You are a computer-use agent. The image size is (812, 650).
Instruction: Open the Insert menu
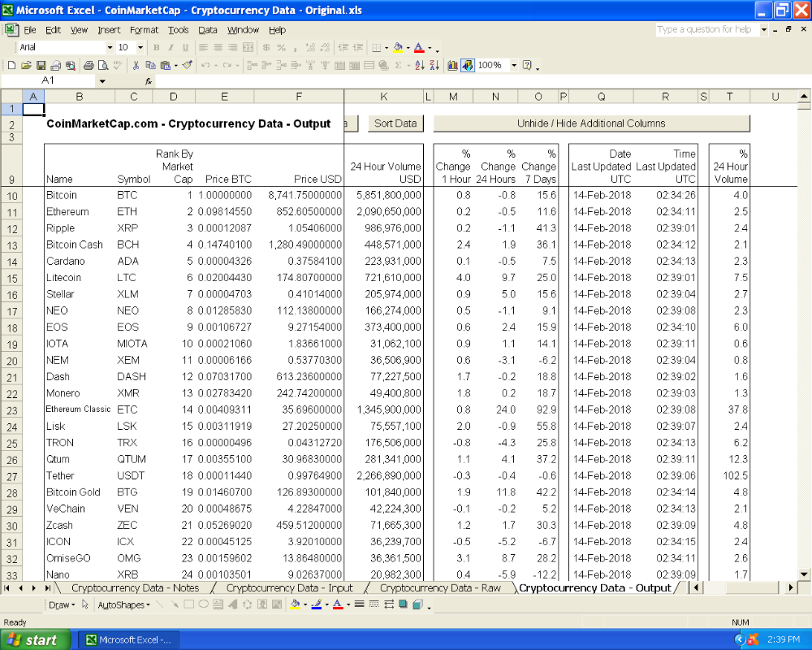tap(109, 30)
